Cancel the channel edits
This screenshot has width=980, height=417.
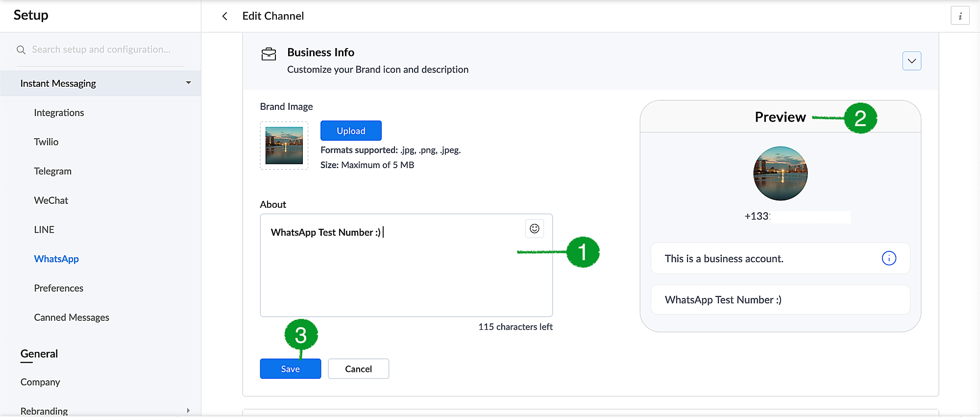pos(358,369)
